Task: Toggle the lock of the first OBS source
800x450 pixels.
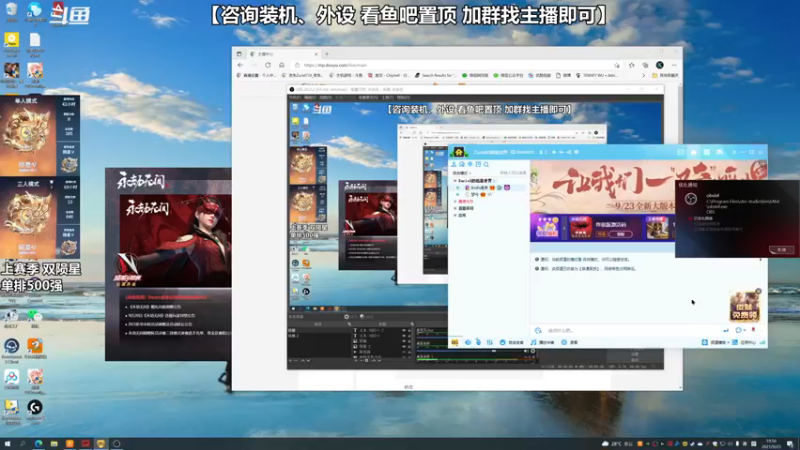Action: tap(409, 331)
